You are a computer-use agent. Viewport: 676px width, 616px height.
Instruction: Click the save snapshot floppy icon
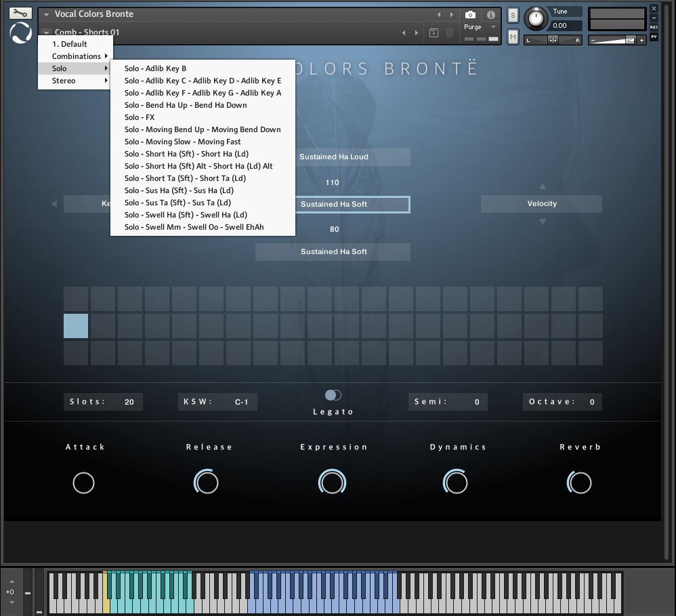click(x=434, y=33)
